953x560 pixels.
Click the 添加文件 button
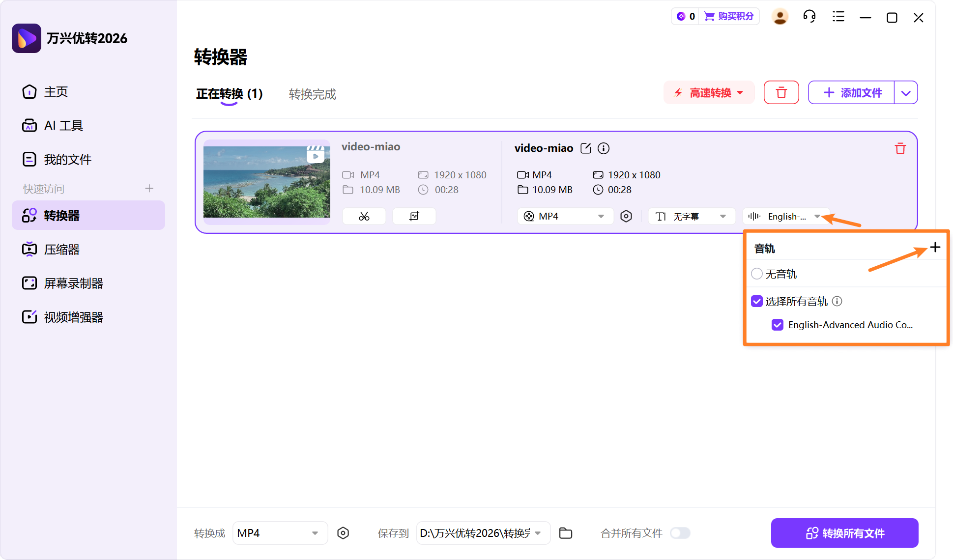click(851, 92)
